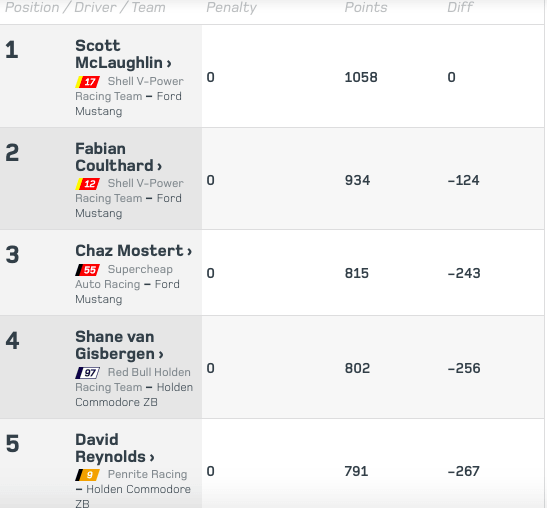Click the Position / Driver / Team header
Viewport: 547px width, 508px height.
pyautogui.click(x=85, y=8)
